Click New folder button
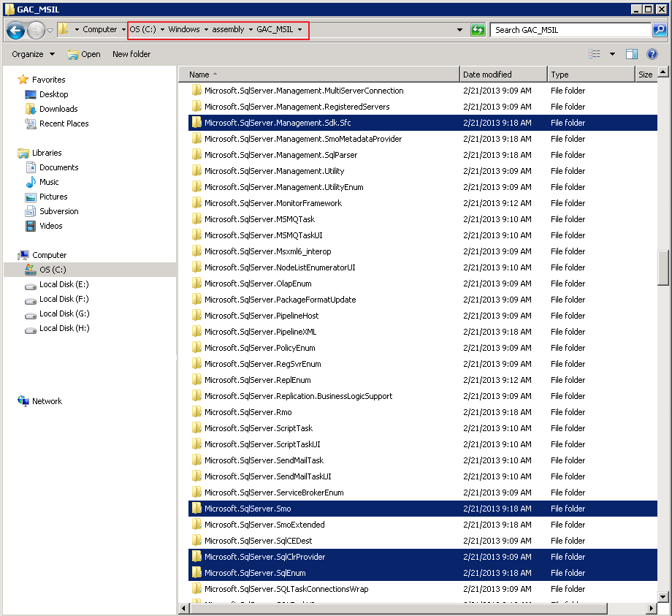The image size is (672, 616). (131, 54)
